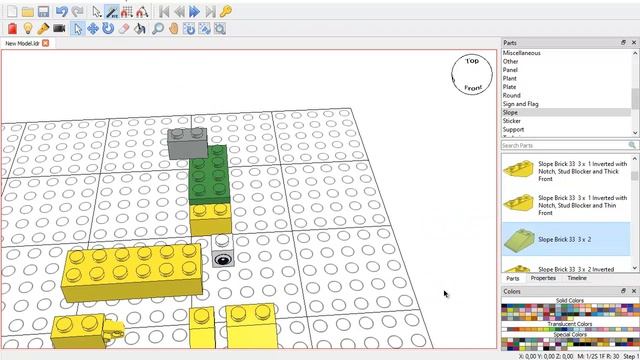This screenshot has height=360, width=640.
Task: Select the hand Pan tool
Action: coord(174,29)
